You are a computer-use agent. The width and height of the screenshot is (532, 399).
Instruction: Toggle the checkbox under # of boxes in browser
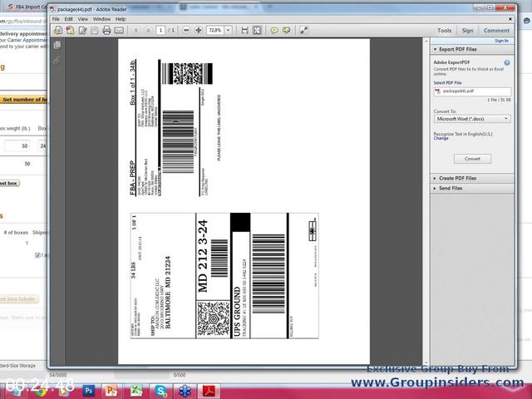[x=37, y=255]
